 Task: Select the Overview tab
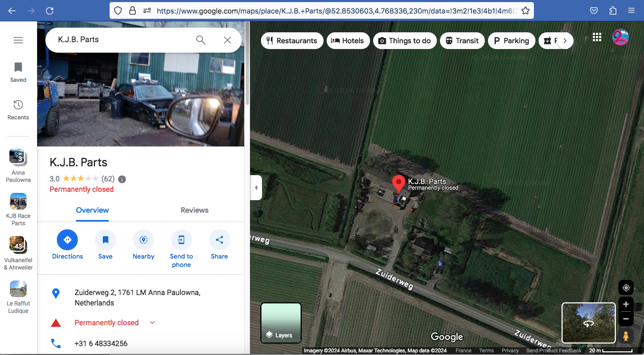(x=92, y=210)
